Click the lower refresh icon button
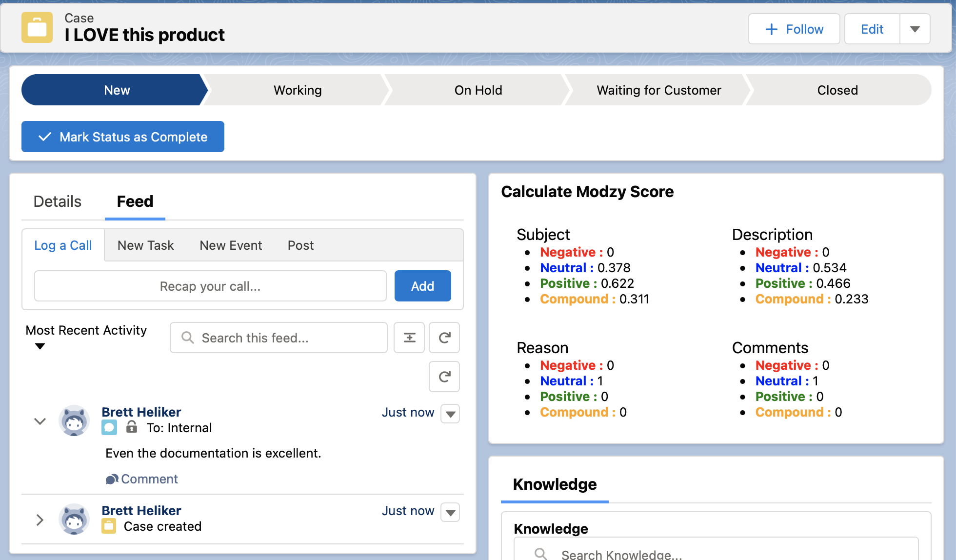This screenshot has height=560, width=956. point(444,377)
